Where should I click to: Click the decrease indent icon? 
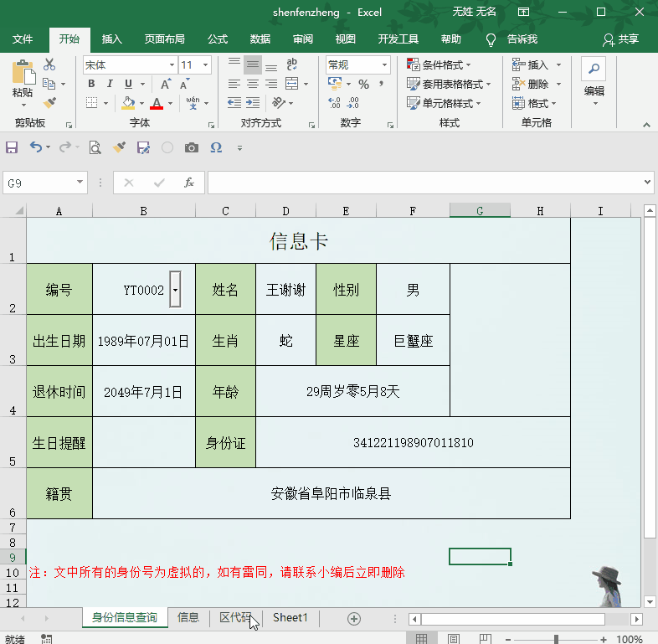(x=234, y=102)
